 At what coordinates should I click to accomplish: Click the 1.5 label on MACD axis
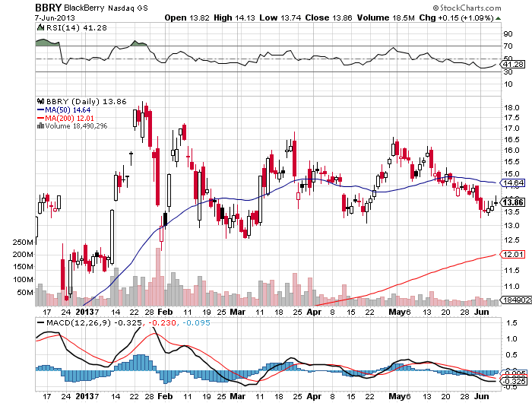(x=511, y=323)
